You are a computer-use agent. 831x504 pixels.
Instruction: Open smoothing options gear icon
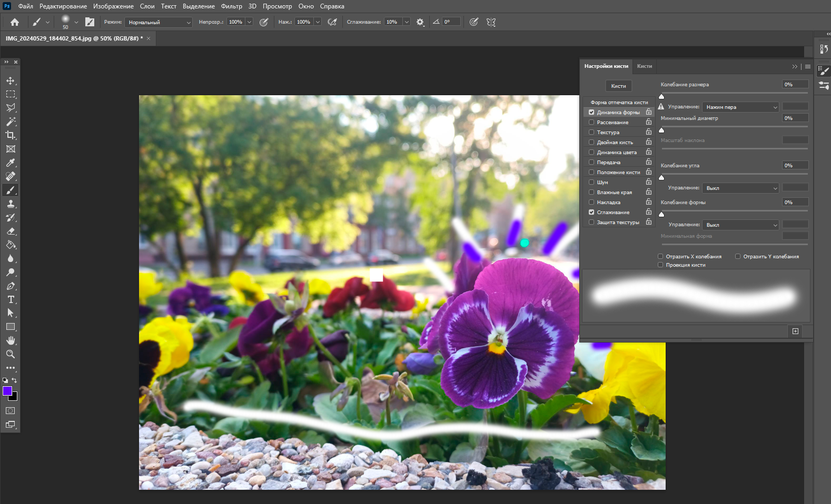click(420, 22)
